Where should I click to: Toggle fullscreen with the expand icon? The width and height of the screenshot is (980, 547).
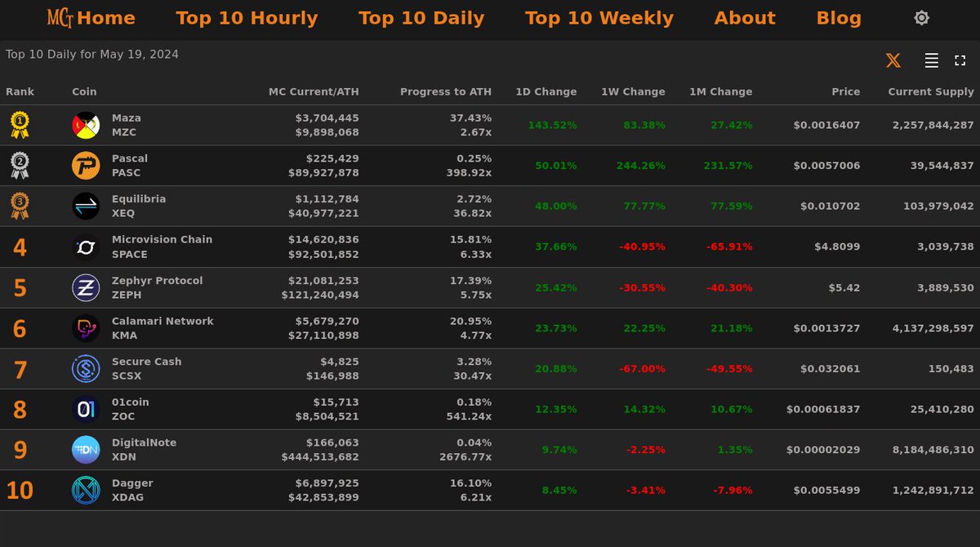960,60
